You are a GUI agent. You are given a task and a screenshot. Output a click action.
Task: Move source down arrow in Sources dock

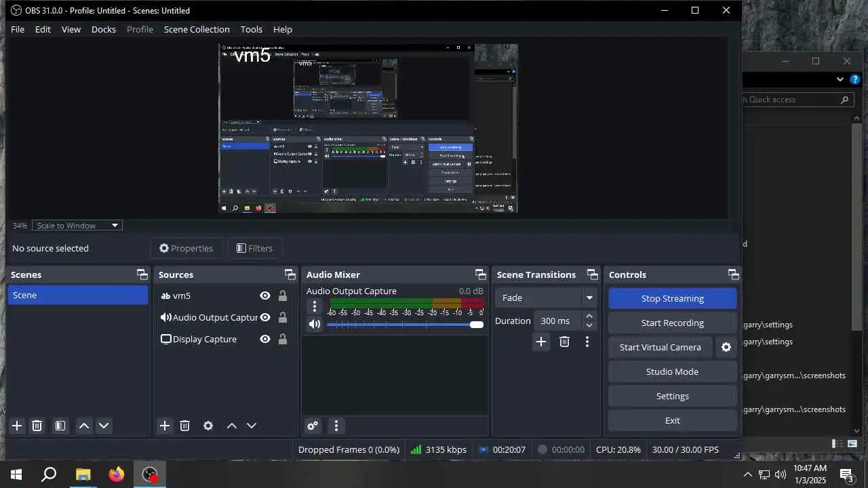point(252,426)
